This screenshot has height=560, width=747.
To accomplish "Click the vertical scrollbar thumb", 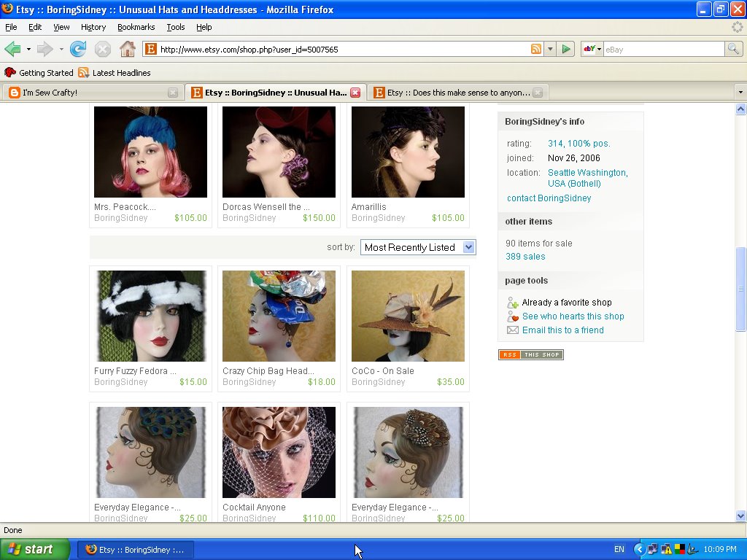I will (x=740, y=289).
